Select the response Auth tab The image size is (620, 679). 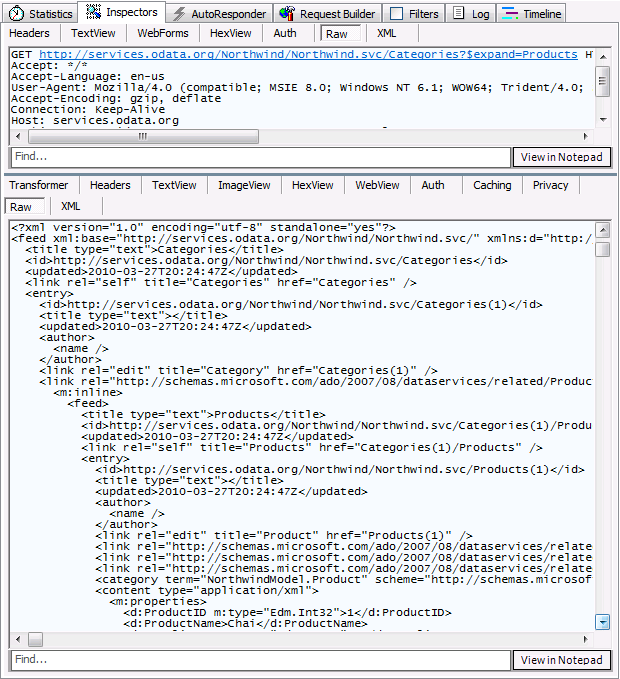click(433, 185)
